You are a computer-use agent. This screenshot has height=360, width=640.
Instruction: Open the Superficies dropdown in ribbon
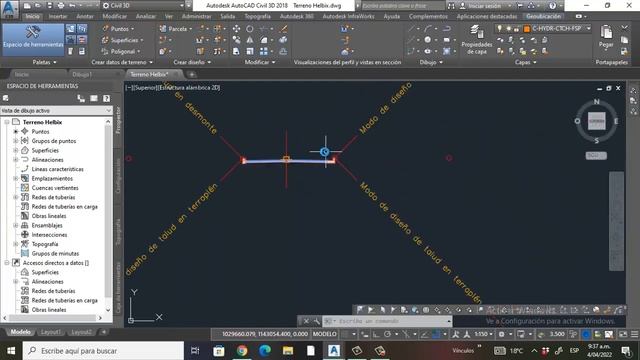click(x=123, y=40)
